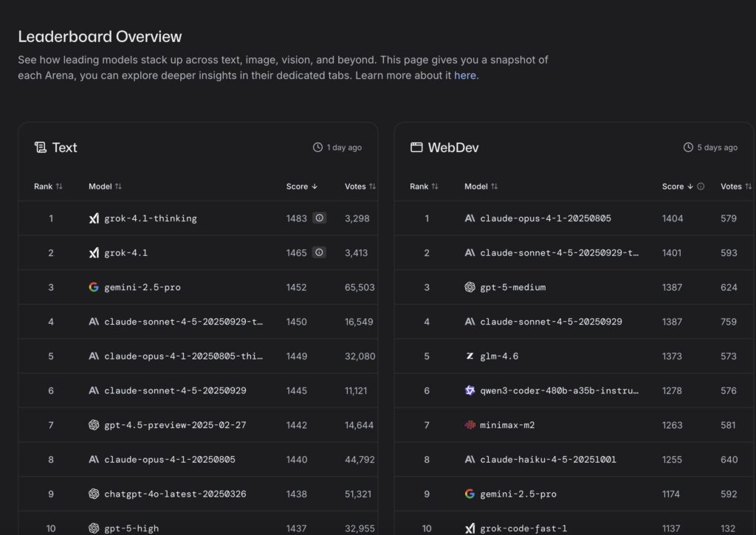Click the info icon next to WebDev Score header

point(701,187)
